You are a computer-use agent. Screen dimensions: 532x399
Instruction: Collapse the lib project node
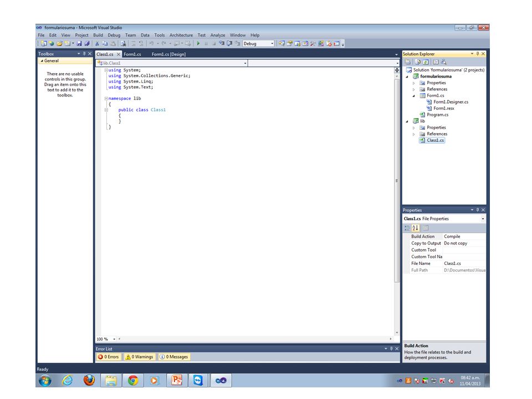click(407, 121)
